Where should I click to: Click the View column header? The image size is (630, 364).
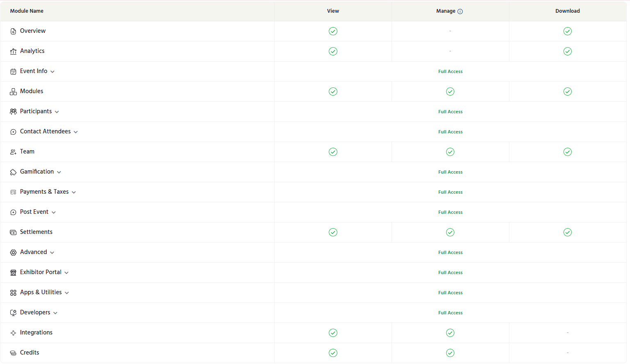tap(333, 11)
